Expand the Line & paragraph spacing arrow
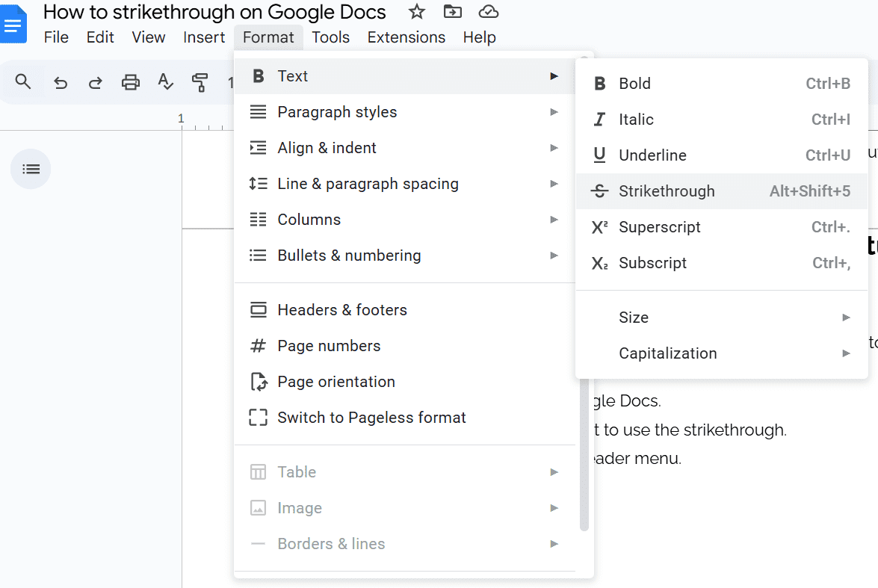This screenshot has width=878, height=588. click(554, 184)
